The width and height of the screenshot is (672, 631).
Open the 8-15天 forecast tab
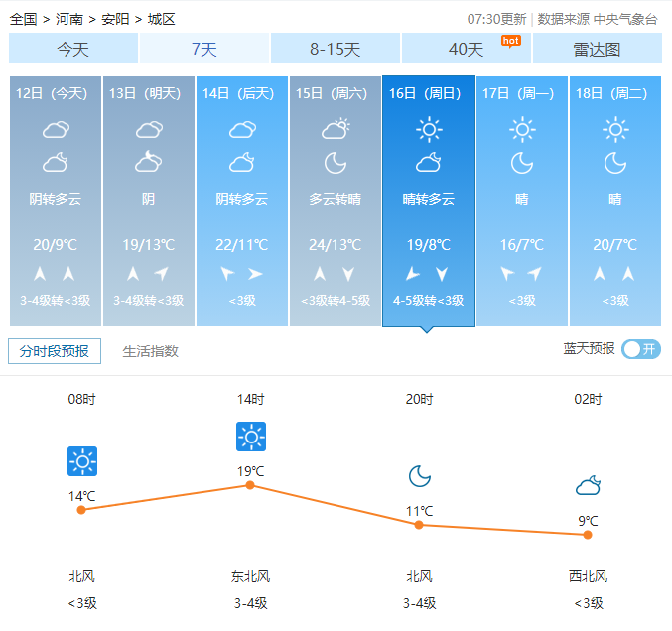pyautogui.click(x=336, y=48)
